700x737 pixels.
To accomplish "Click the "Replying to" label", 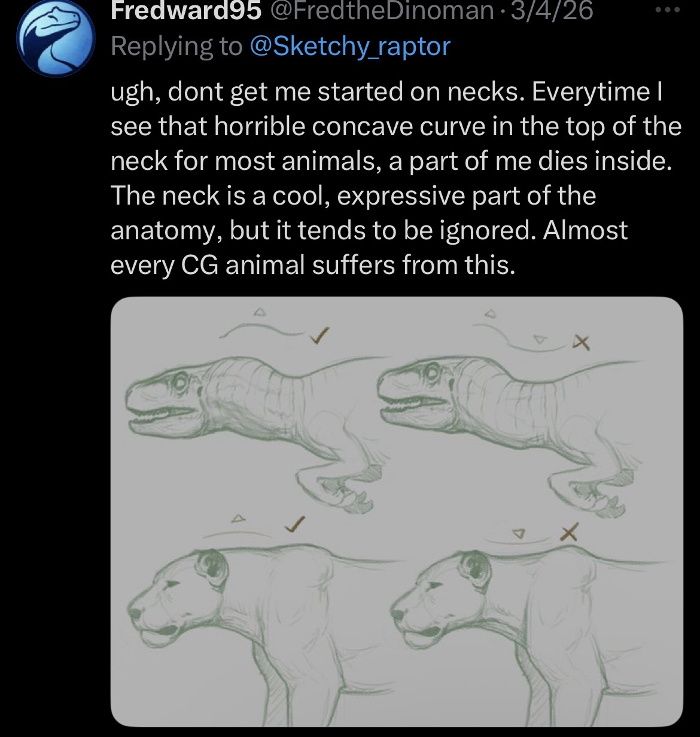I will 176,46.
